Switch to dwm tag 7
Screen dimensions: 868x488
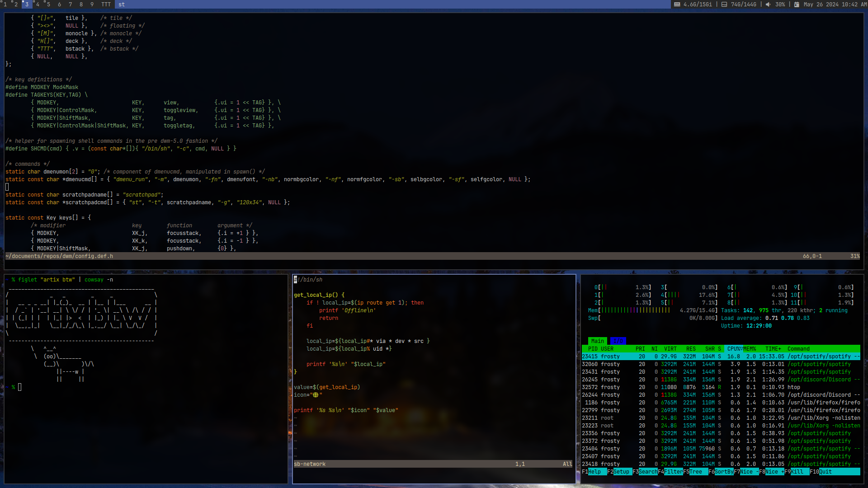point(71,5)
